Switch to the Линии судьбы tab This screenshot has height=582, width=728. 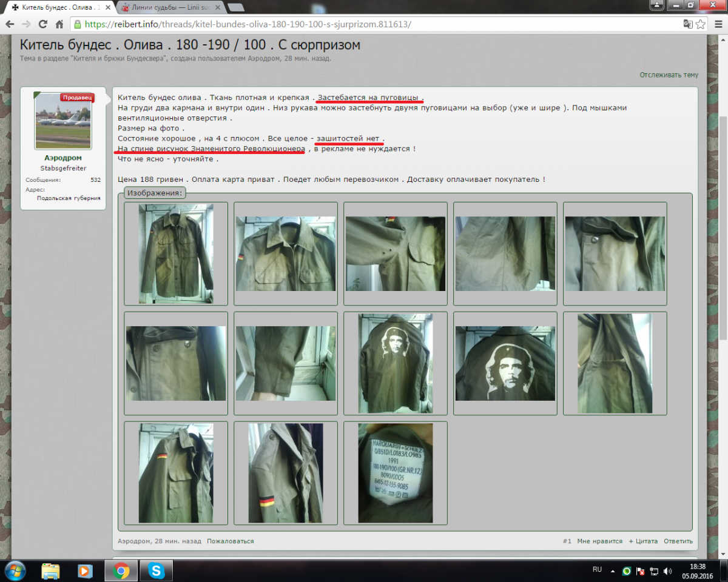tap(164, 7)
